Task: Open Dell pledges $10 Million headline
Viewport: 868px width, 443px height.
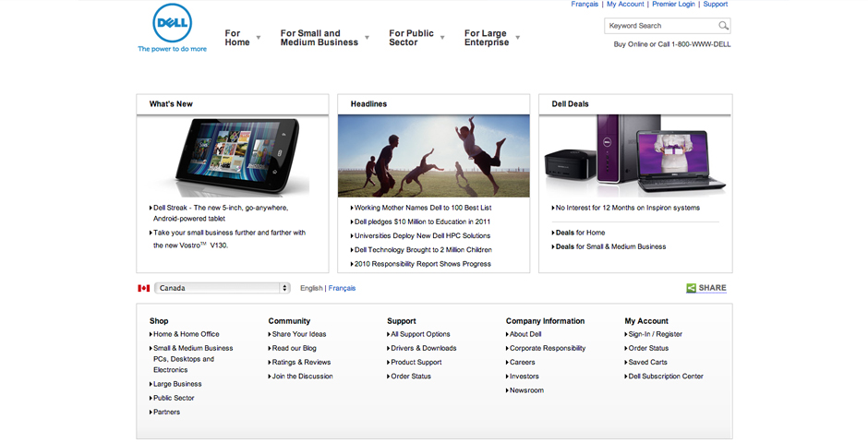Action: coord(422,221)
